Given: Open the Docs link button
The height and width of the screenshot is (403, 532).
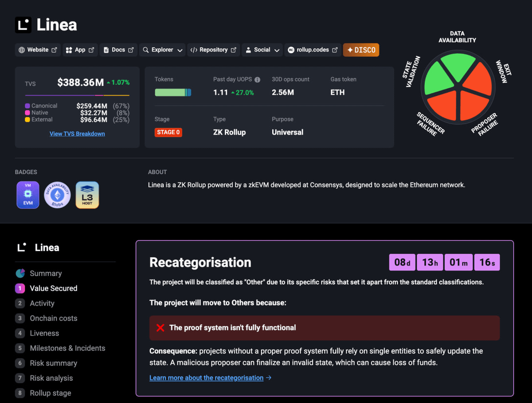Looking at the screenshot, I should pos(118,50).
